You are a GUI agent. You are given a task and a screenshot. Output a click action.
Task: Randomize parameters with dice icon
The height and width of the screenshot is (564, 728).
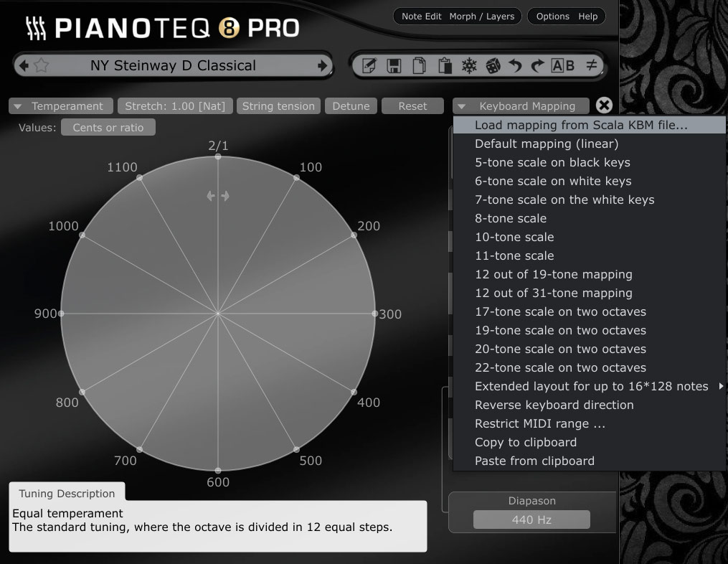[493, 65]
